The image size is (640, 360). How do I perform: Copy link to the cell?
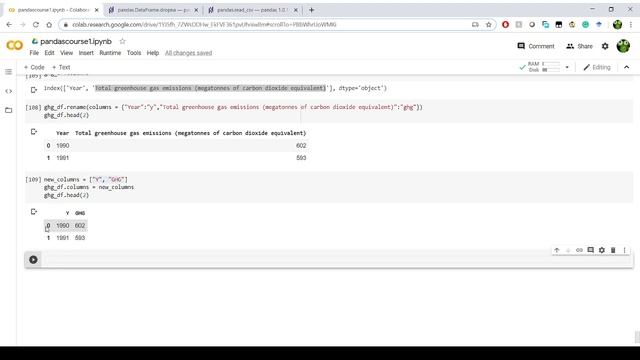(x=579, y=250)
